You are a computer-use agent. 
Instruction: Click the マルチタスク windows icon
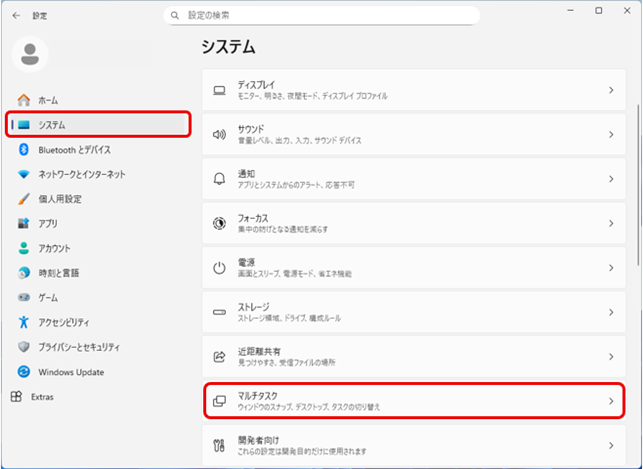point(219,401)
